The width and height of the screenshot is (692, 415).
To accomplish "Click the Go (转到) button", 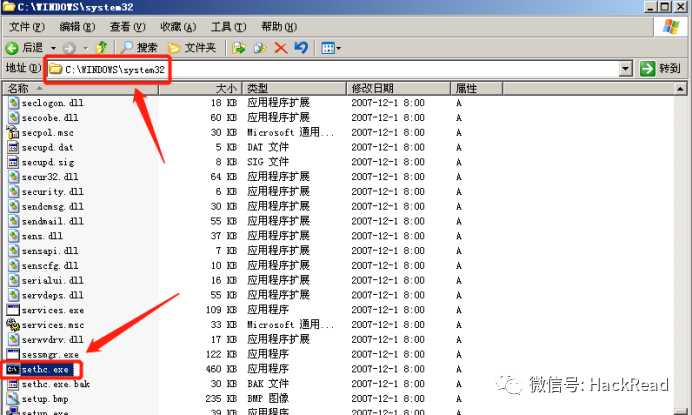I will (x=660, y=68).
